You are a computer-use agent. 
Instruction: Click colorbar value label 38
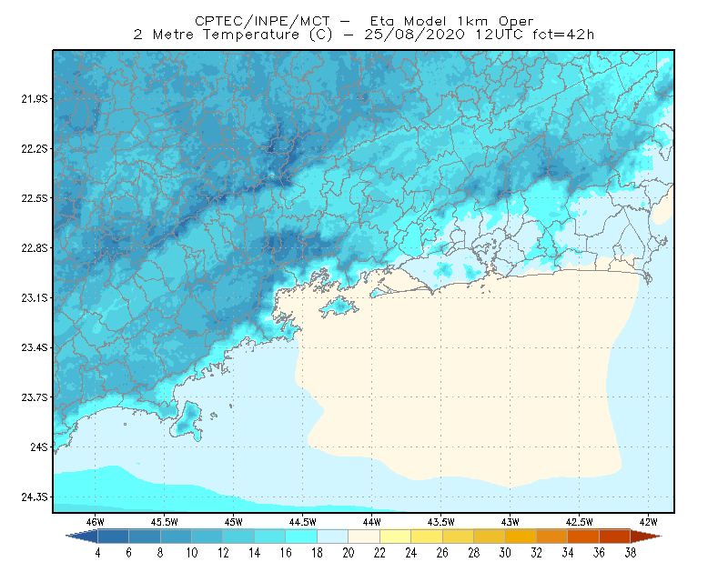pos(630,553)
